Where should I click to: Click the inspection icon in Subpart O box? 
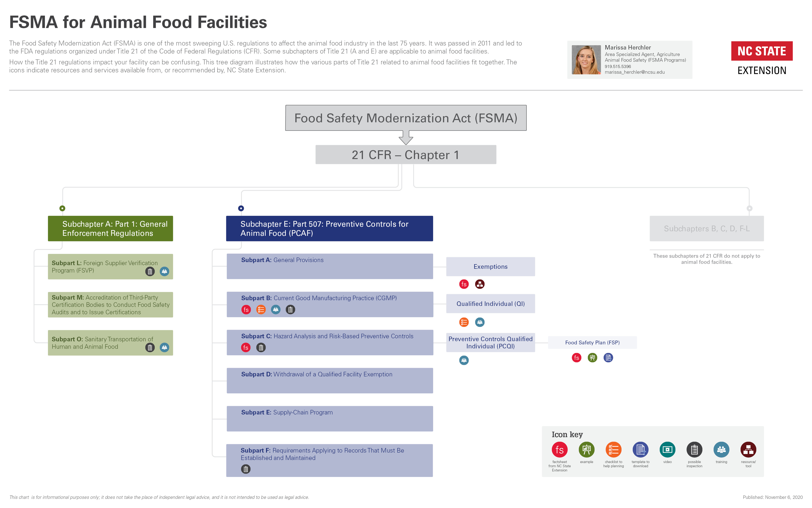point(150,347)
